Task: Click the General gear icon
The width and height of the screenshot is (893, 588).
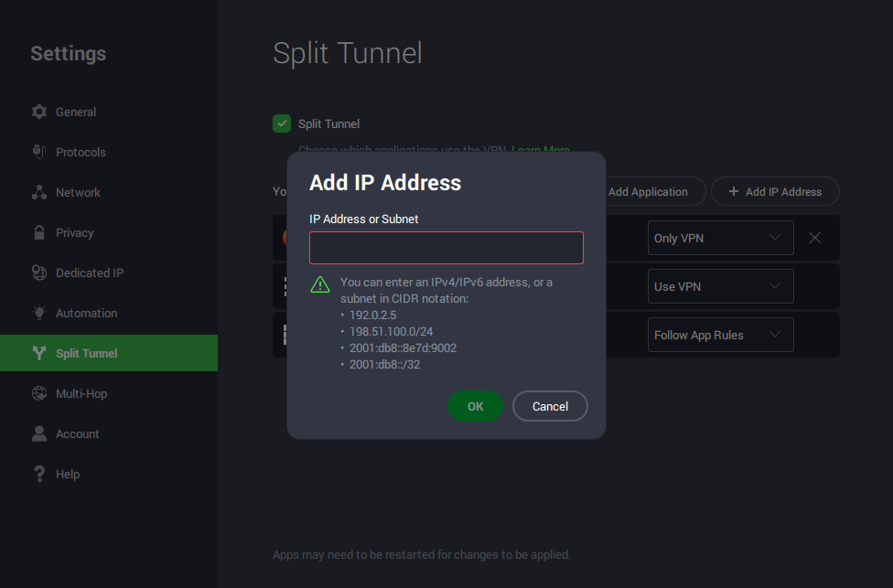Action: pos(39,112)
